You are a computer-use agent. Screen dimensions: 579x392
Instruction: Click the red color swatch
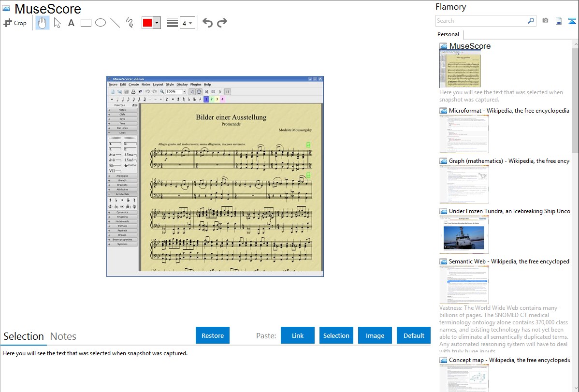(147, 23)
